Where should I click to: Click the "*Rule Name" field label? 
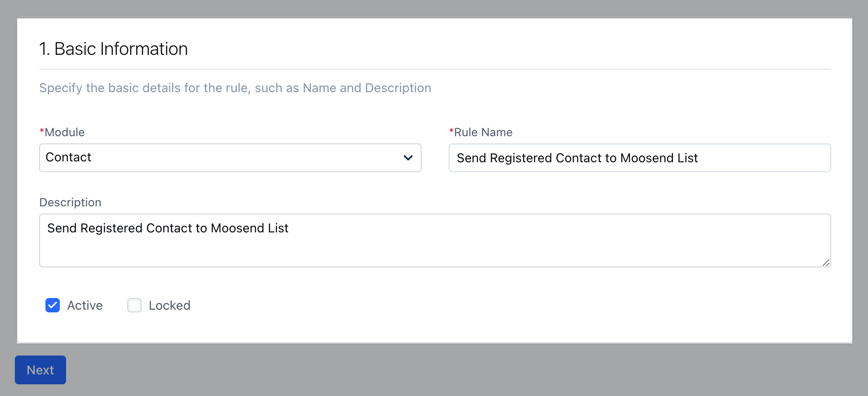(x=481, y=132)
